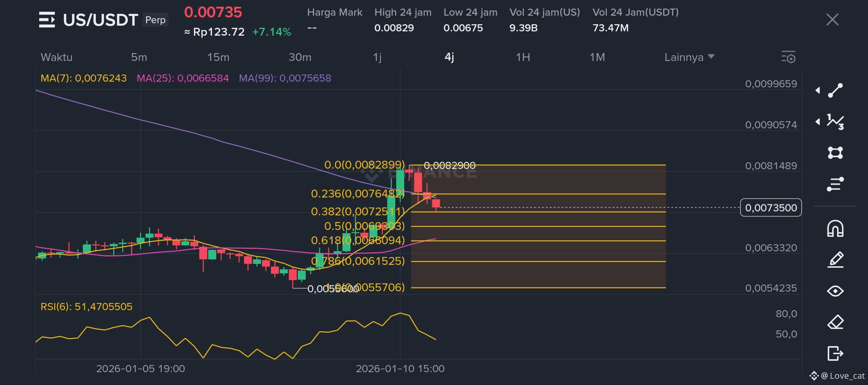
Task: Open the pair list menu icon
Action: (x=47, y=20)
